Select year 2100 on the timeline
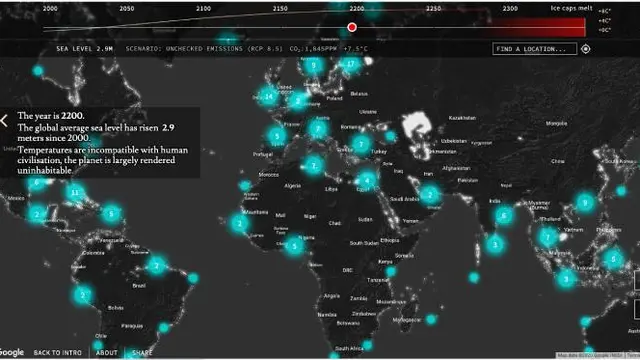 pyautogui.click(x=203, y=9)
